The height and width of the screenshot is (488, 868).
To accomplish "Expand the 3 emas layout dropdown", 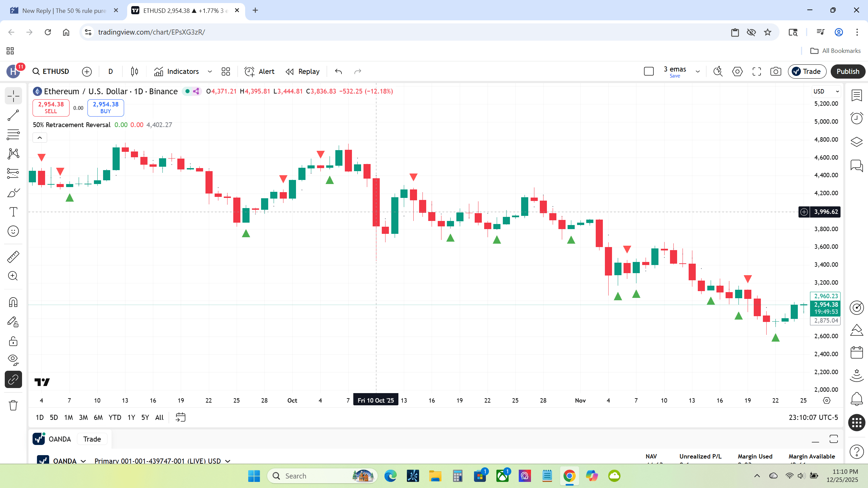I will tap(698, 72).
